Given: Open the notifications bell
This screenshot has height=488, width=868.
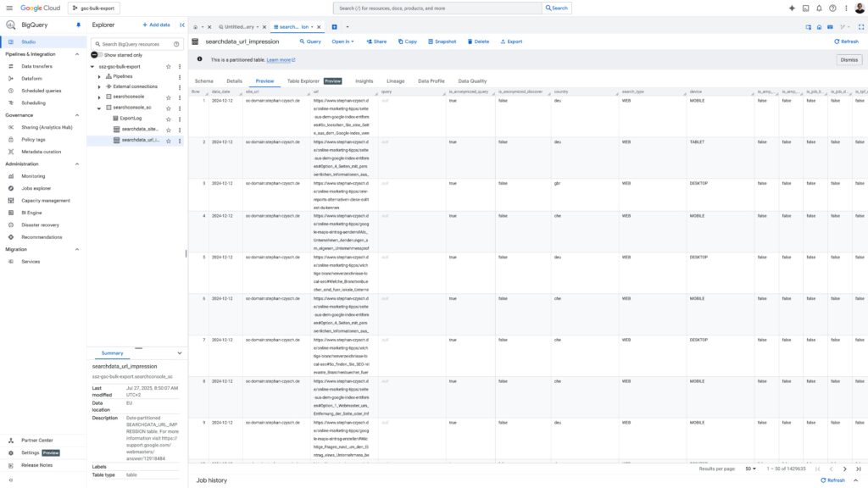Looking at the screenshot, I should click(x=819, y=8).
